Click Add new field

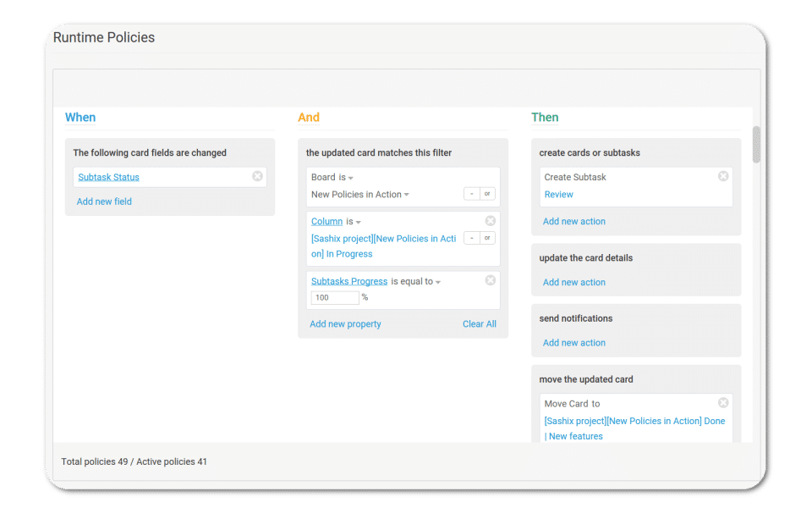point(104,202)
